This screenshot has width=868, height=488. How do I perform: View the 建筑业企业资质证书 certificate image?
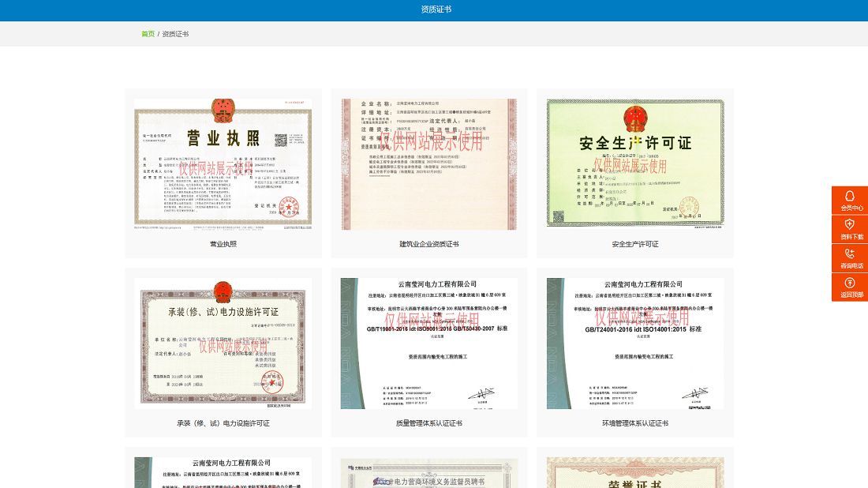click(429, 164)
